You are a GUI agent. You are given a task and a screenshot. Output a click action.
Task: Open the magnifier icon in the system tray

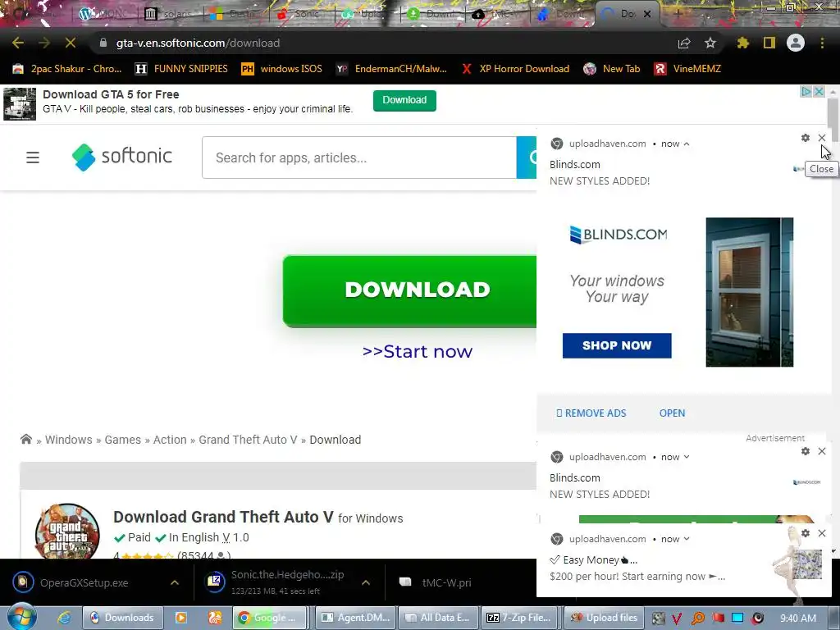[x=697, y=619]
